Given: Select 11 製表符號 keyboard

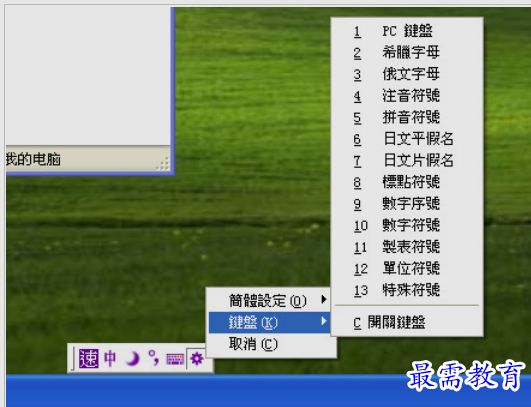Looking at the screenshot, I should [x=407, y=247].
